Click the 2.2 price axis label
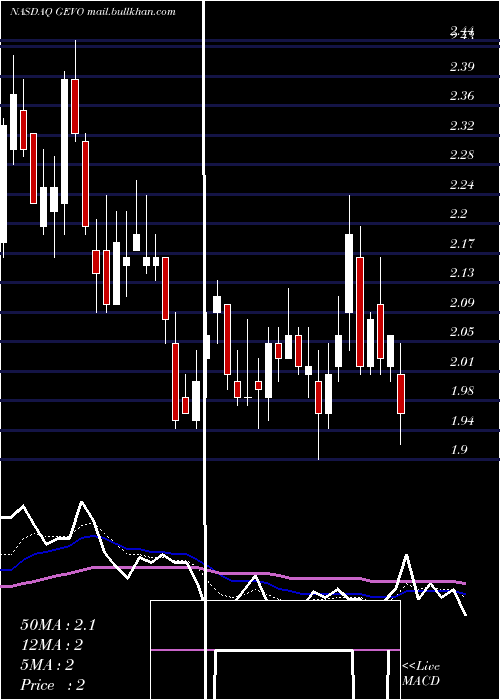The width and height of the screenshot is (500, 700). pos(458,214)
